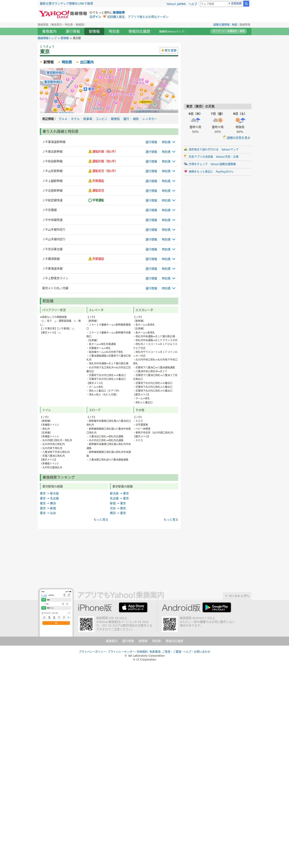The image size is (289, 868).
Task: Click the ページトップへ button
Action: click(237, 596)
